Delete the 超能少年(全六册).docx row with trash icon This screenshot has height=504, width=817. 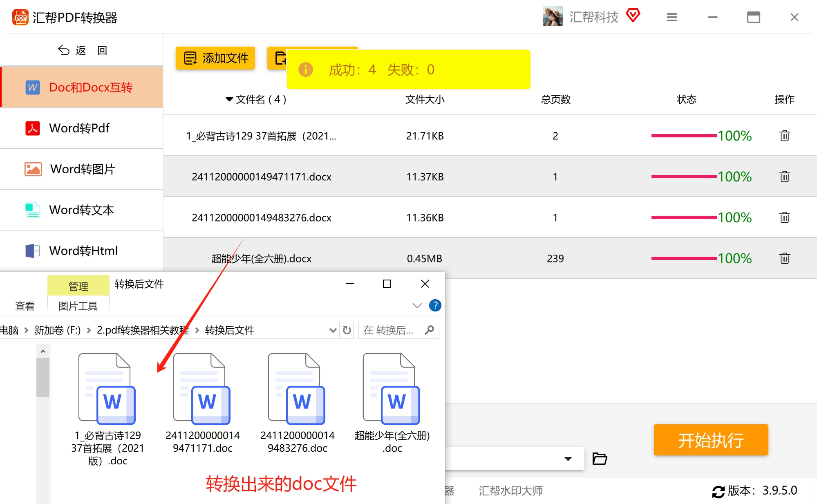(x=784, y=258)
